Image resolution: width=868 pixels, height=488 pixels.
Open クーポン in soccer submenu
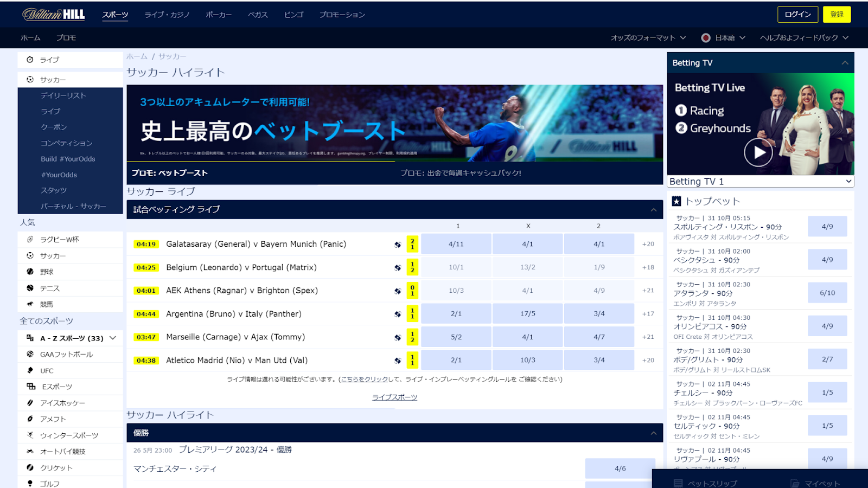[54, 127]
